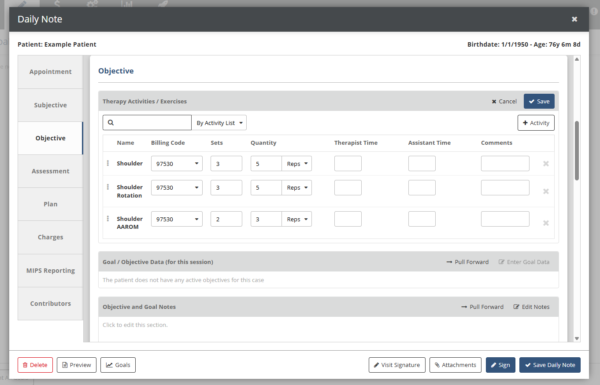Change Reps unit for Shoulder Rotation row

coord(297,188)
